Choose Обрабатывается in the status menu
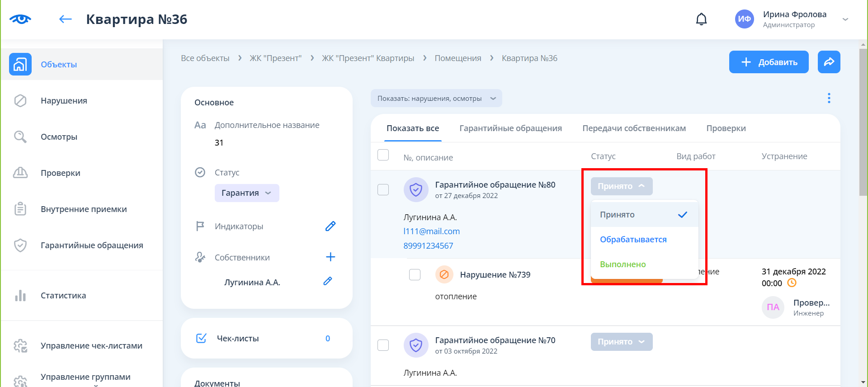The width and height of the screenshot is (868, 387). tap(633, 240)
